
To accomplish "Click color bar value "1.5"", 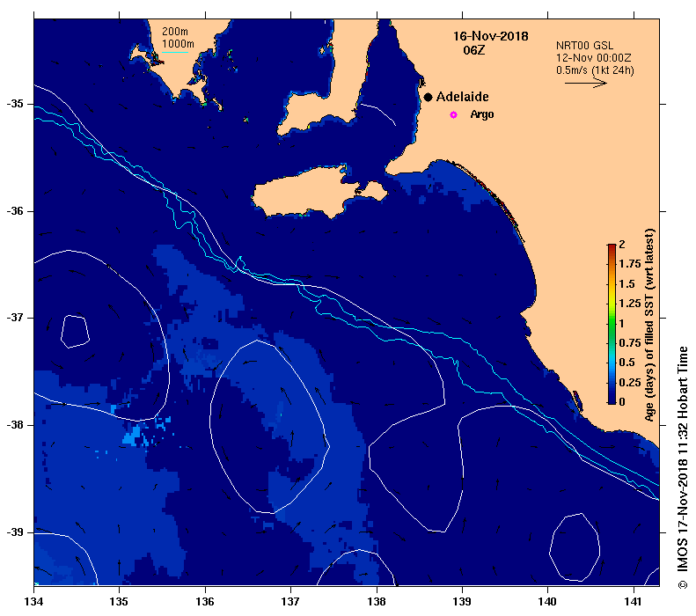I will 627,283.
